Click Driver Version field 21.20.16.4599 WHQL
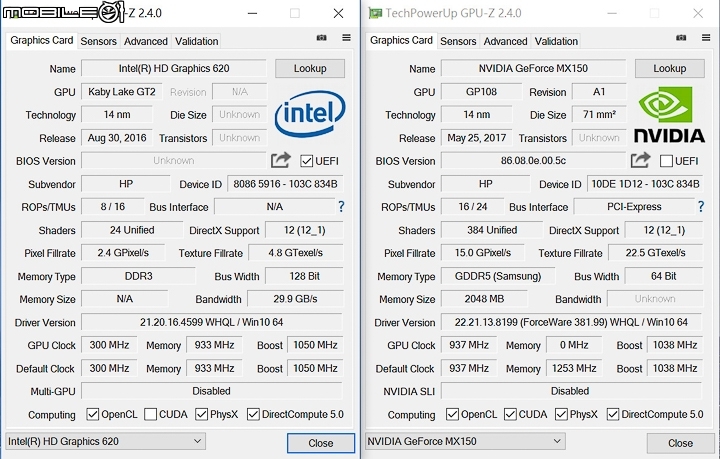Image resolution: width=720 pixels, height=459 pixels. click(x=211, y=322)
